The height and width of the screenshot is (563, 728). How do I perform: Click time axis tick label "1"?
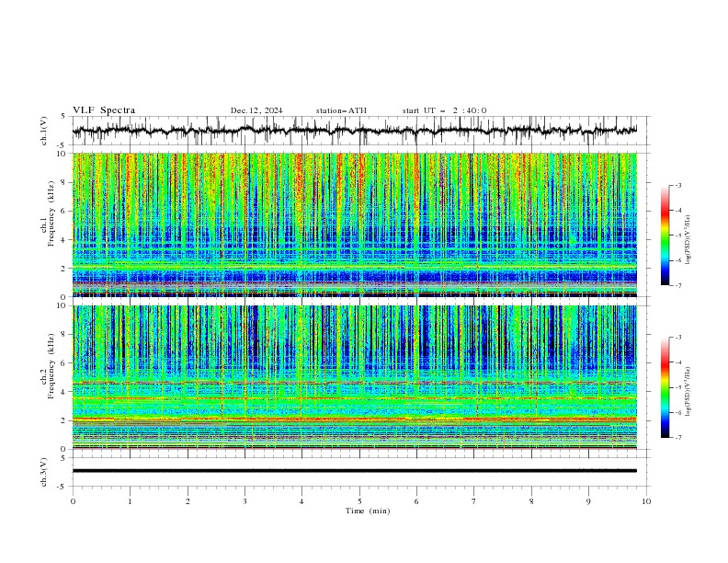[x=130, y=501]
